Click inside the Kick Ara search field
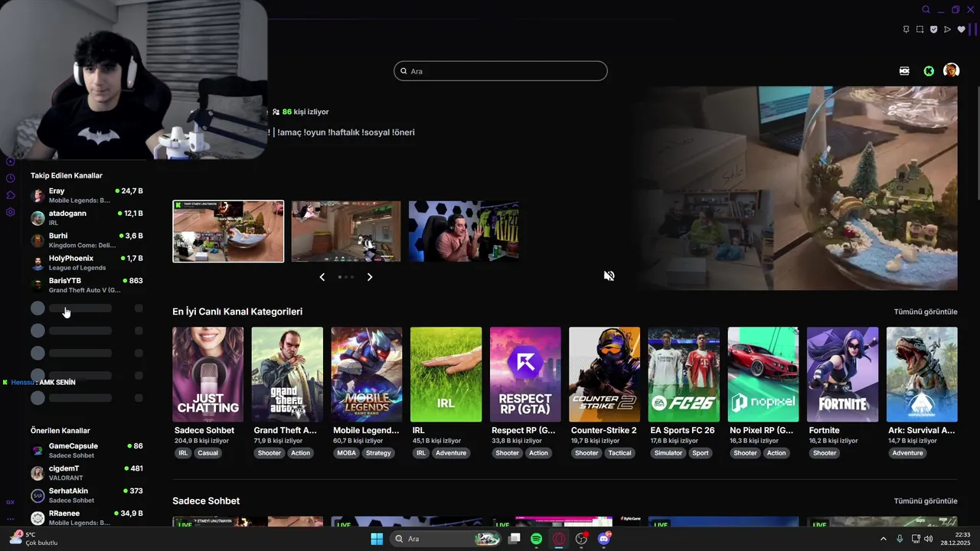This screenshot has width=980, height=551. tap(501, 71)
